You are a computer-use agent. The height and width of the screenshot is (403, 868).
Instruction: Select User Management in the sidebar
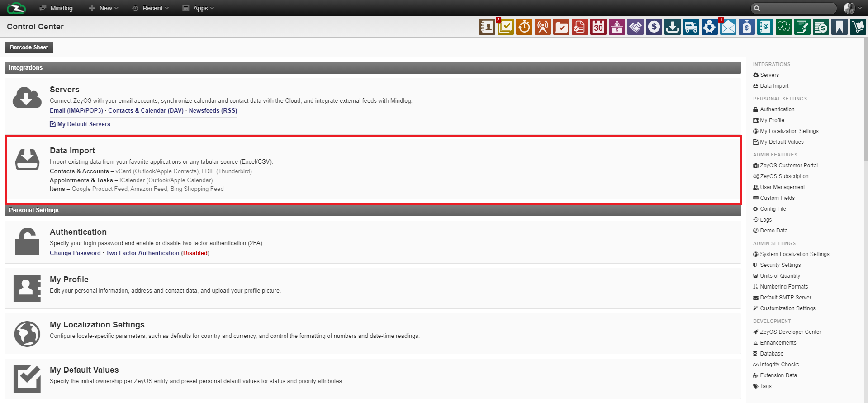coord(782,187)
